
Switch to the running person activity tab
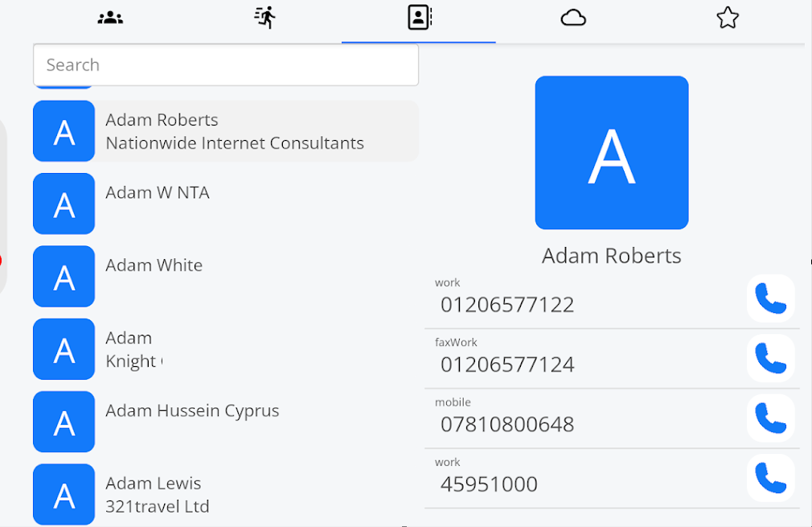pyautogui.click(x=265, y=18)
